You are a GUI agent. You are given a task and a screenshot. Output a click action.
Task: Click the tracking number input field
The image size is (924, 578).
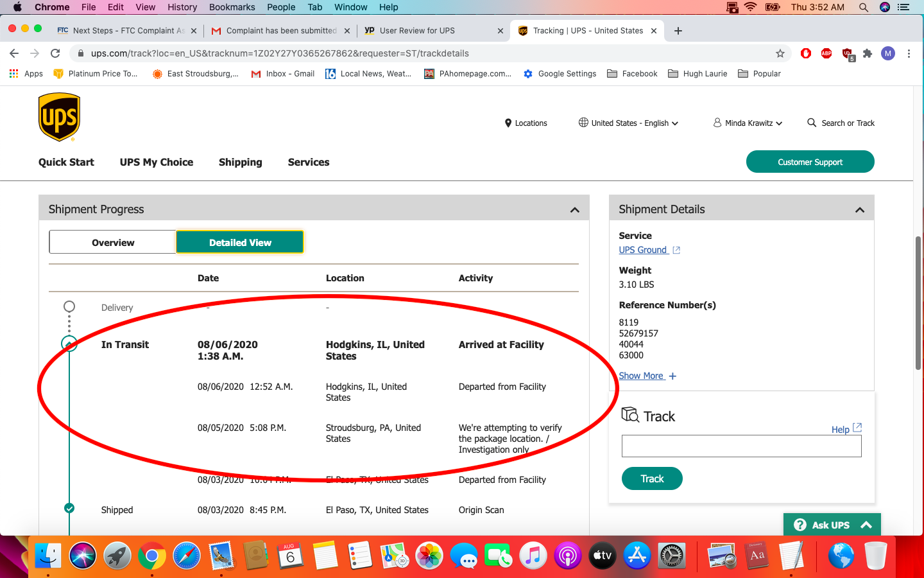741,446
